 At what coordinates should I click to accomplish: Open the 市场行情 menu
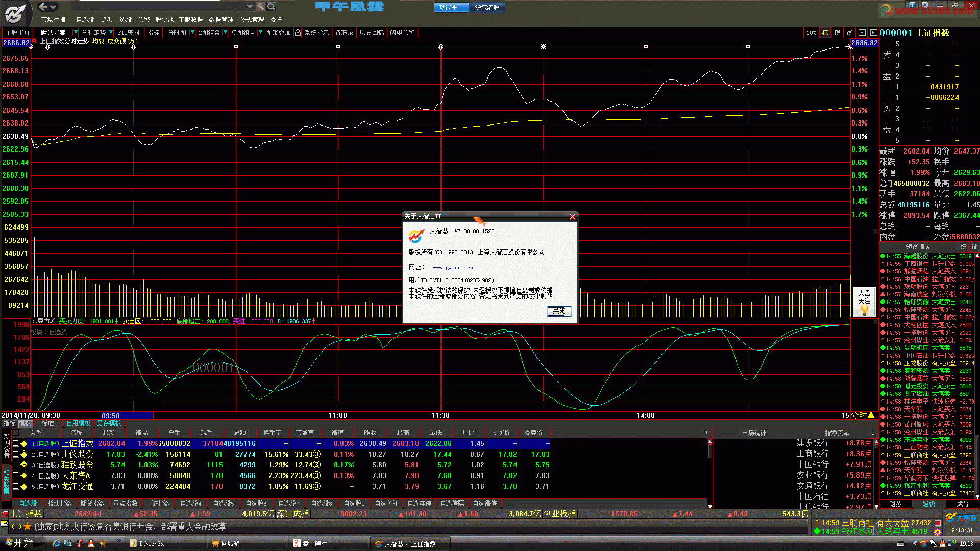coord(53,20)
